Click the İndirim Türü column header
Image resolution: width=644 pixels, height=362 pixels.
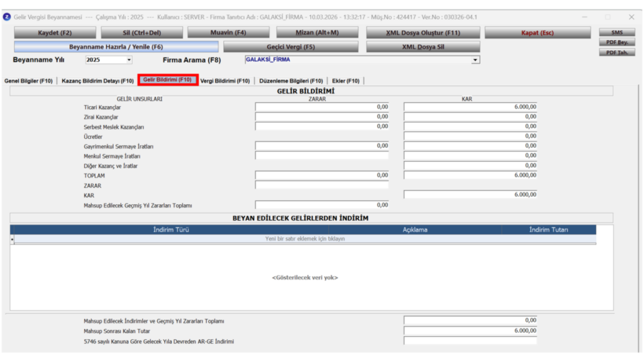(171, 230)
